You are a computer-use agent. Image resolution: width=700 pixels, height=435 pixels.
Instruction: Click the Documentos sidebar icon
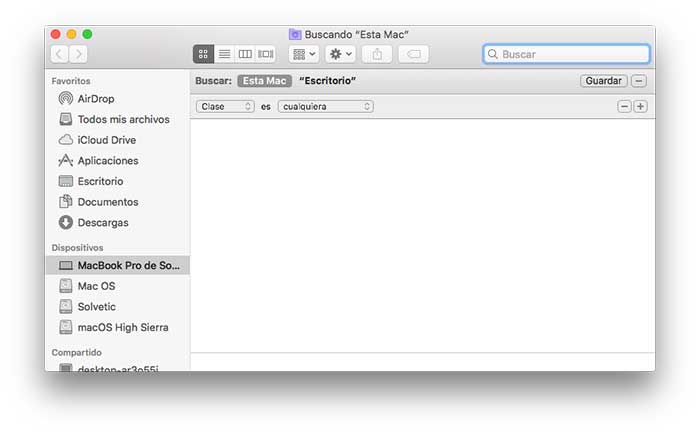coord(66,201)
